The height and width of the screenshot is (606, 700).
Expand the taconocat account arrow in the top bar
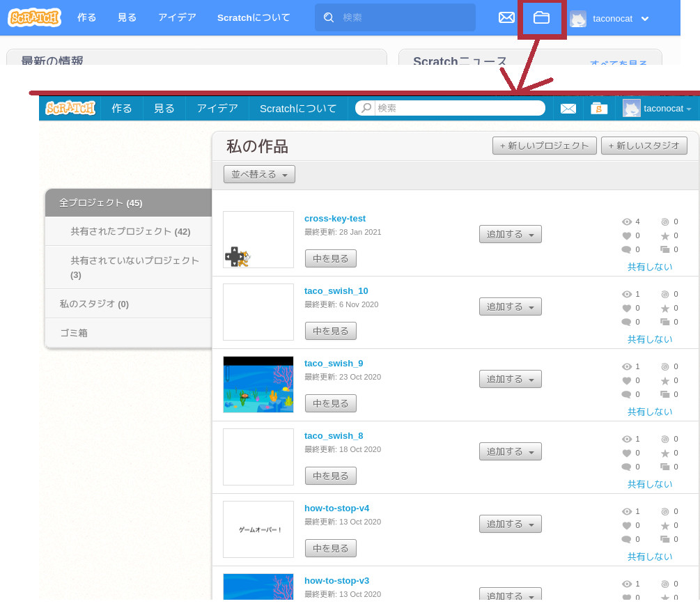click(645, 19)
